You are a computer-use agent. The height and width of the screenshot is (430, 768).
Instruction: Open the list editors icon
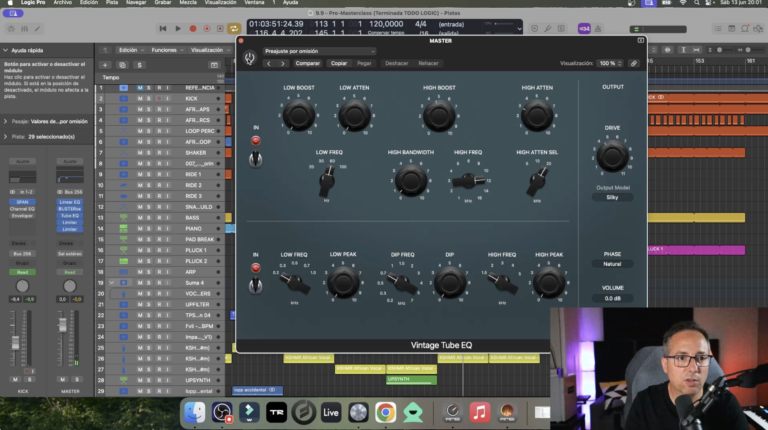coord(718,29)
